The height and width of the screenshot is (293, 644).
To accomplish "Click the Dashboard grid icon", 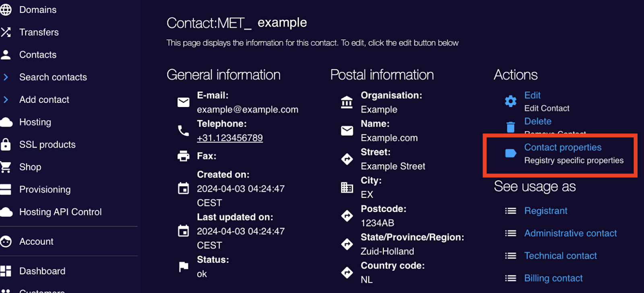I will click(6, 271).
